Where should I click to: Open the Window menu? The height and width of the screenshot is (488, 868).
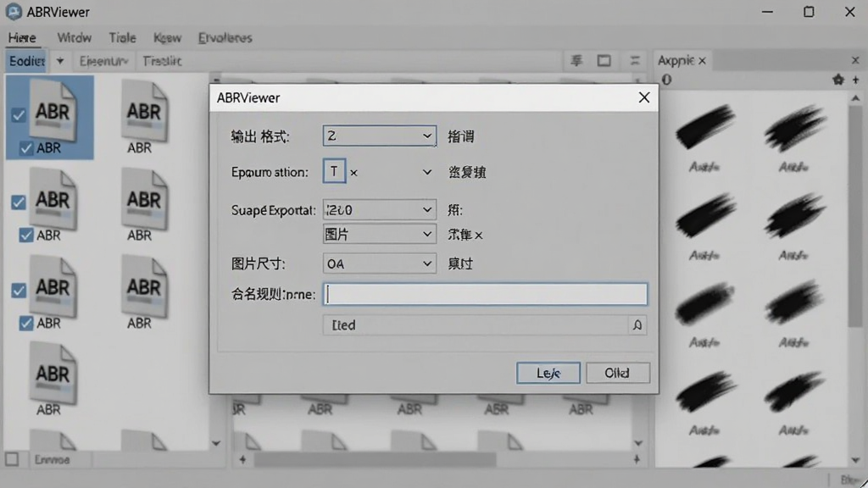75,37
